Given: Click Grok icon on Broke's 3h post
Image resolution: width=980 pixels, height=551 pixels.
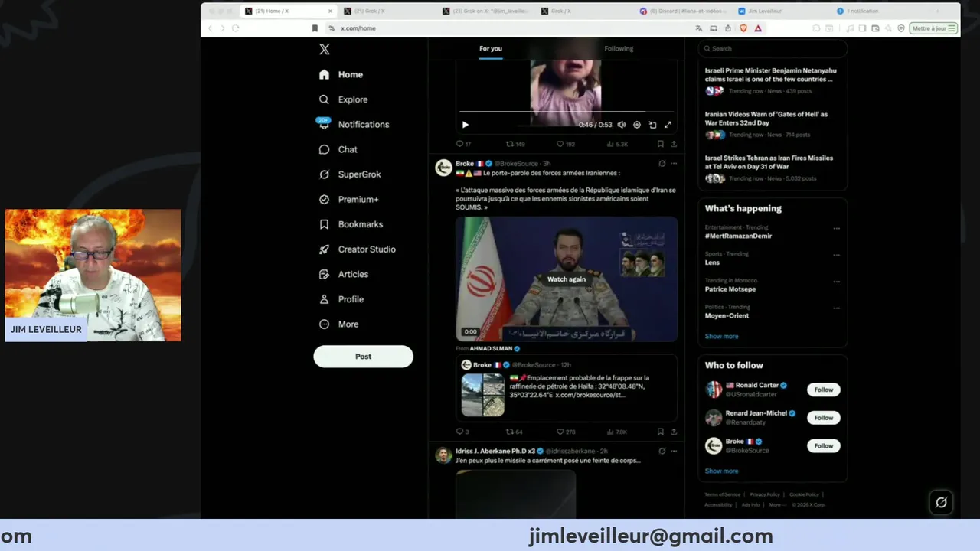Looking at the screenshot, I should tap(662, 163).
